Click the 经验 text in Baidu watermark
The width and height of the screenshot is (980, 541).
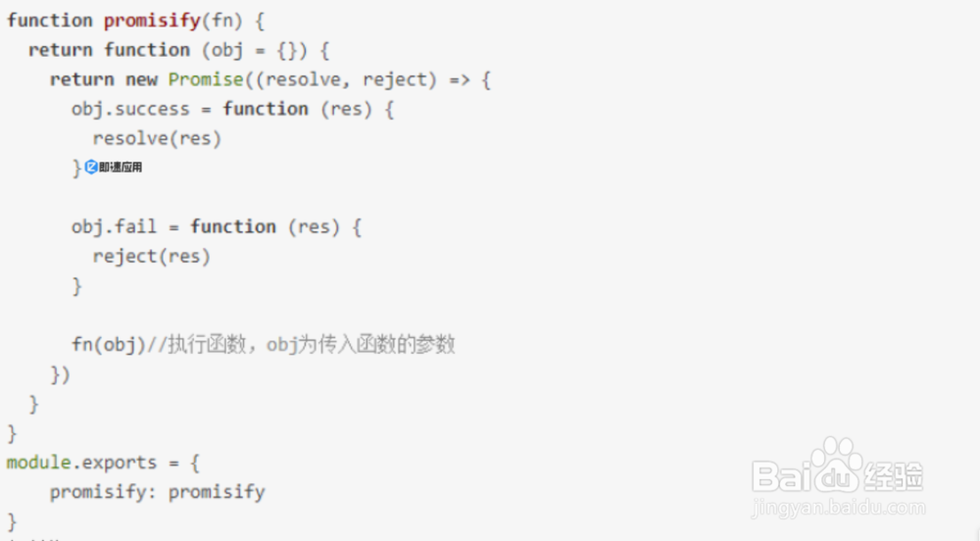coord(893,475)
